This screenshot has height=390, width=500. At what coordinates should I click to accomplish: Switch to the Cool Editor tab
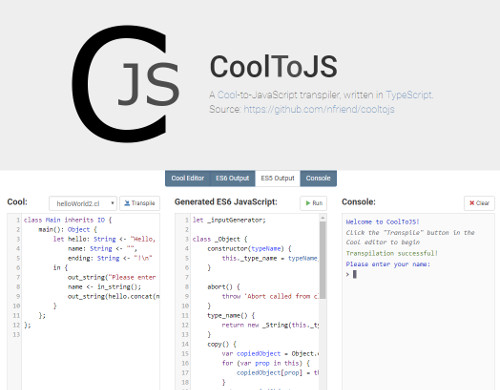tap(188, 178)
